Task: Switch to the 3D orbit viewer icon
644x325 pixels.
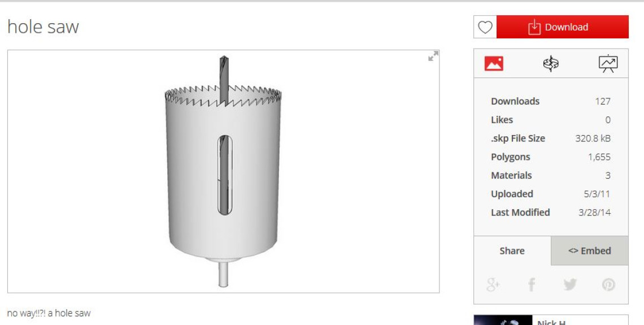Action: click(x=551, y=64)
